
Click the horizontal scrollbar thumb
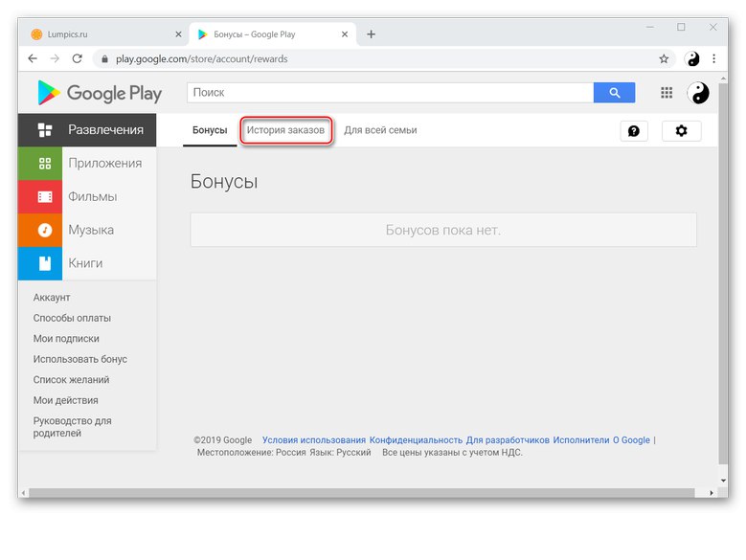(x=362, y=492)
